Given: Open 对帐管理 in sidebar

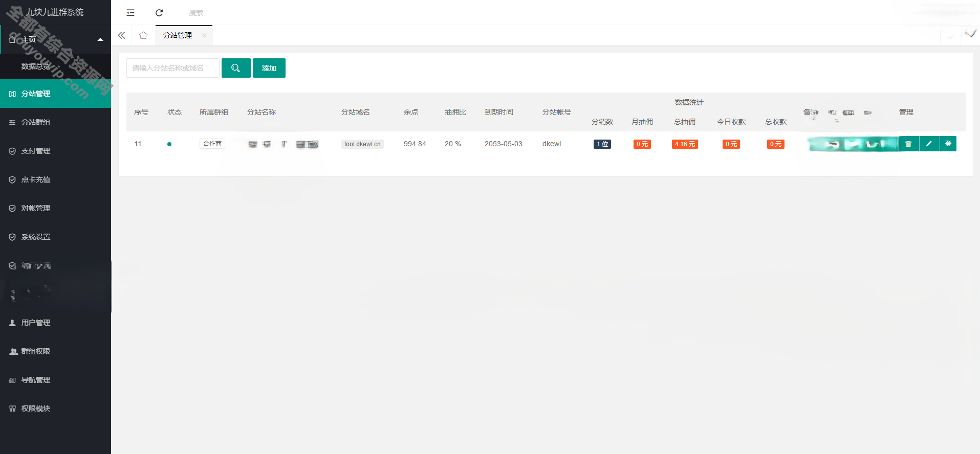Looking at the screenshot, I should [x=55, y=208].
